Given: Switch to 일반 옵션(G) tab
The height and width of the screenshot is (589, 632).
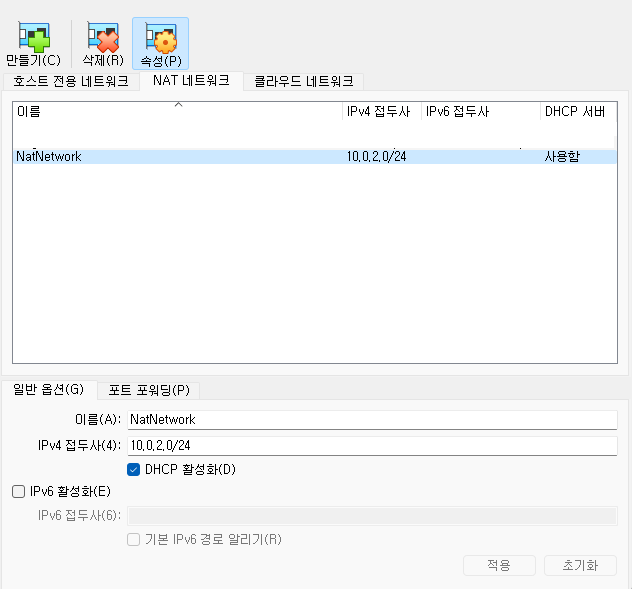Looking at the screenshot, I should (49, 389).
